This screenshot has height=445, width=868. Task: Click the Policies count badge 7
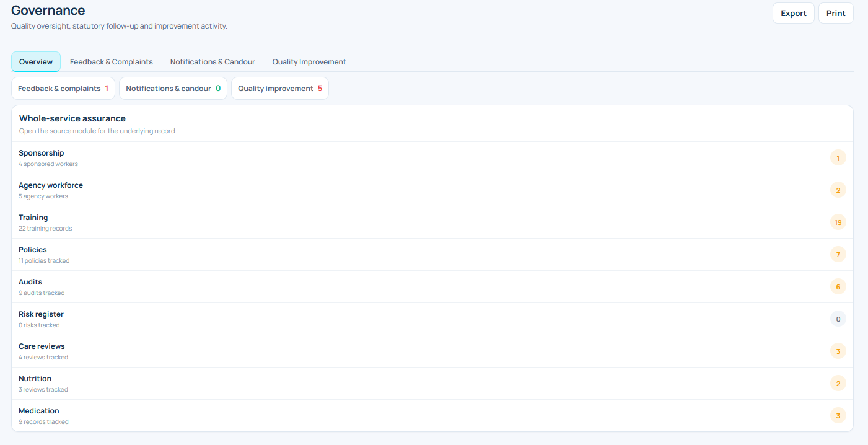(x=838, y=255)
